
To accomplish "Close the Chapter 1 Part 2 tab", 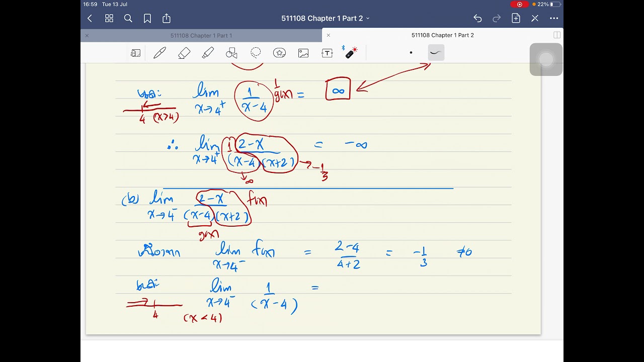I will pos(329,35).
